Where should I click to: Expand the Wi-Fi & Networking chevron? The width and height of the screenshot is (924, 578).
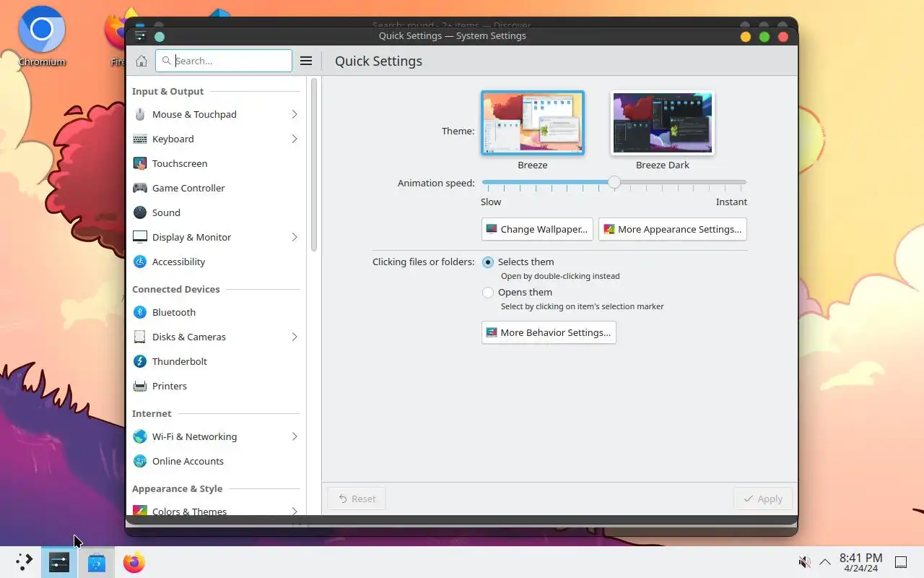tap(295, 436)
